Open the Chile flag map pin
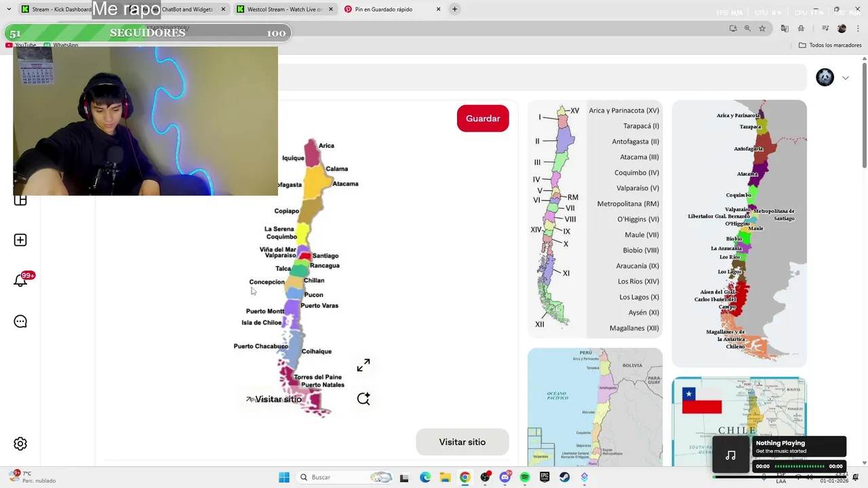 click(x=739, y=422)
